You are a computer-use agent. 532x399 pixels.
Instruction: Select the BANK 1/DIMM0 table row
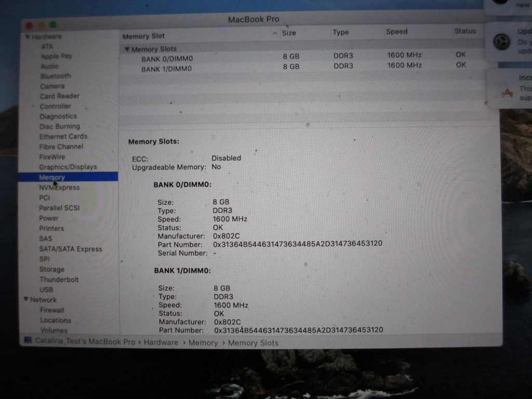click(303, 67)
